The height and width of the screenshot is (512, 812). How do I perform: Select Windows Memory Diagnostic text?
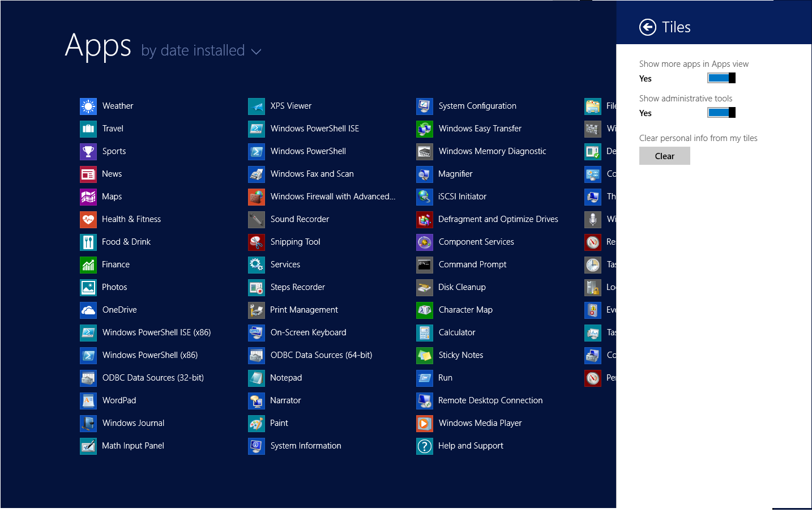click(x=493, y=151)
